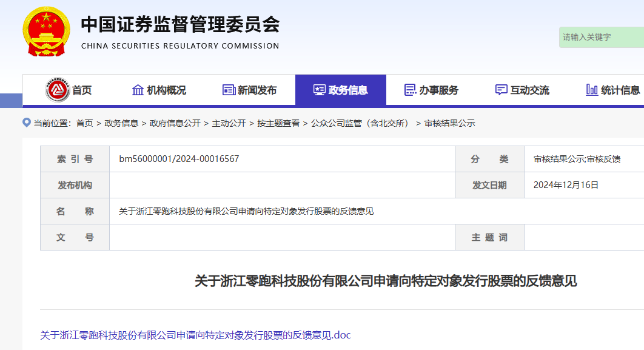
Task: Go to 审核结果公示 in the breadcrumb
Action: tap(449, 123)
